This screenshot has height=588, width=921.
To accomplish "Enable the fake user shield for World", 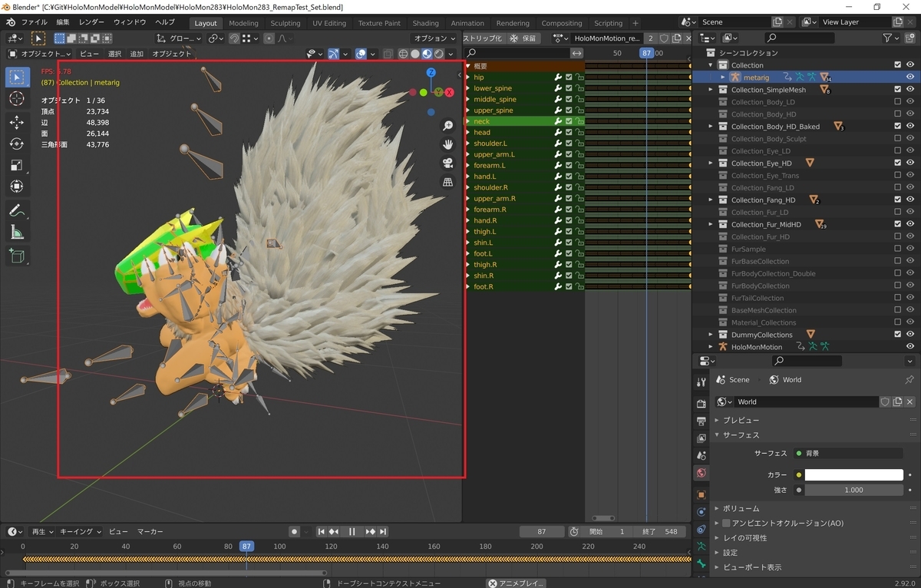I will click(885, 401).
